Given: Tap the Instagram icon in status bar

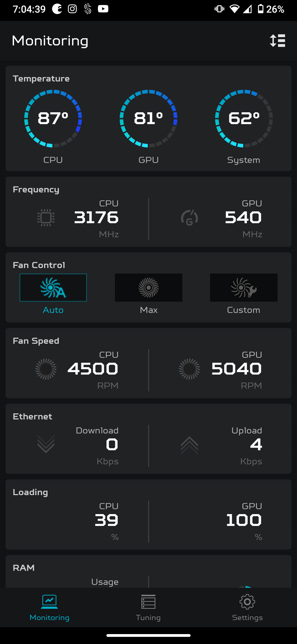Looking at the screenshot, I should [72, 9].
